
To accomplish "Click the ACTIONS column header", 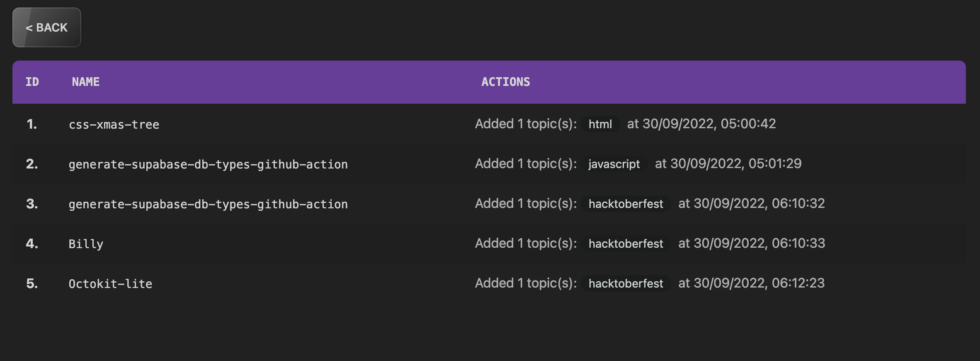I will tap(505, 82).
